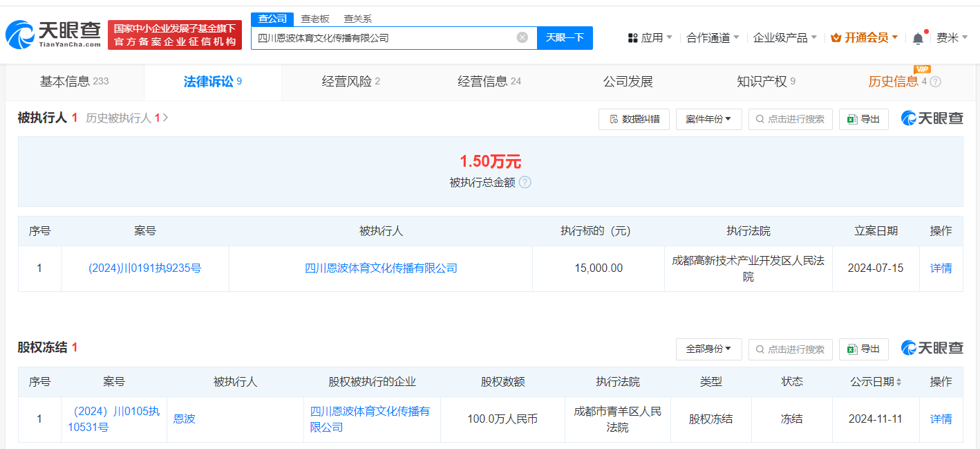
Task: Open the notification bell
Action: [x=918, y=38]
